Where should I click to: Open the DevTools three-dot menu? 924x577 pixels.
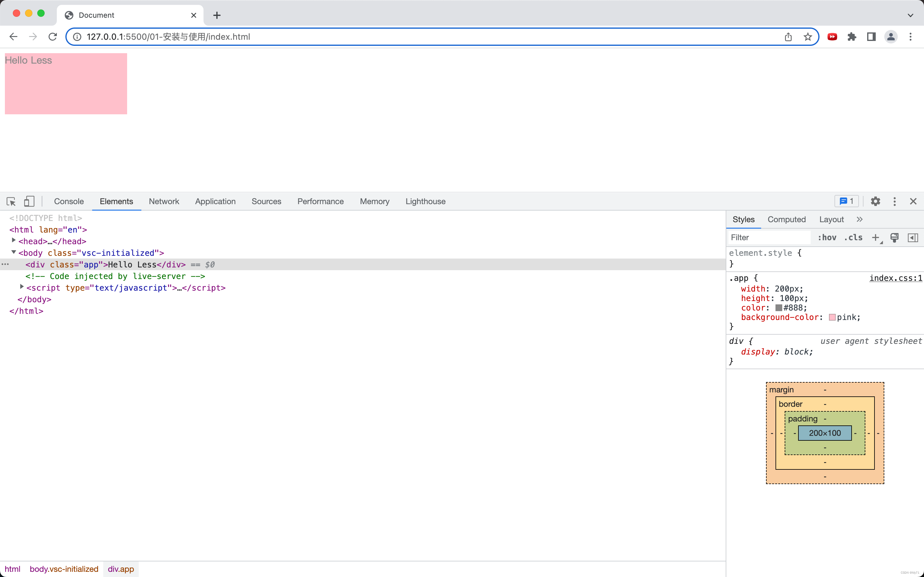click(x=894, y=201)
